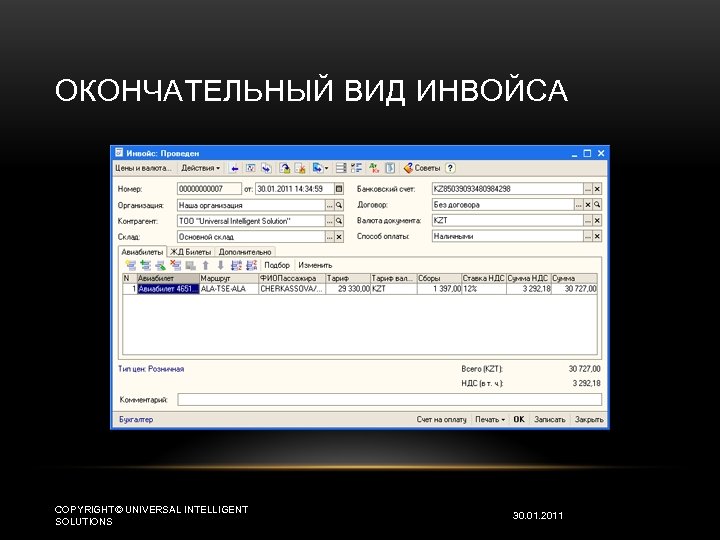Click the Изменить button

click(315, 265)
